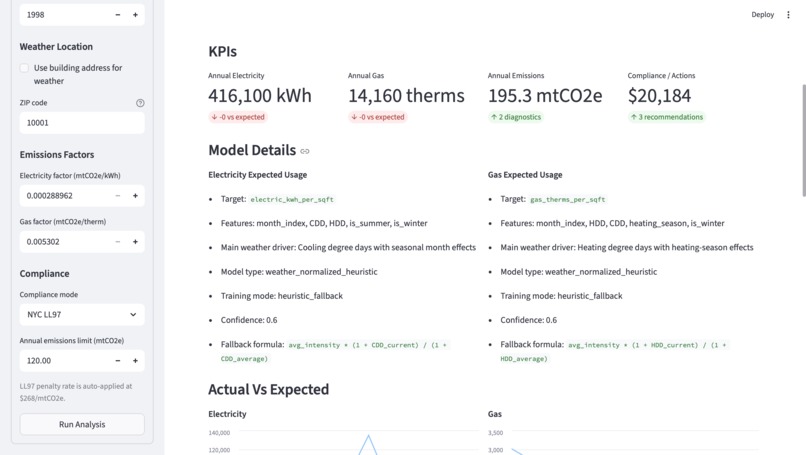This screenshot has width=806, height=455.
Task: Edit the ZIP code field 10001
Action: pos(82,123)
